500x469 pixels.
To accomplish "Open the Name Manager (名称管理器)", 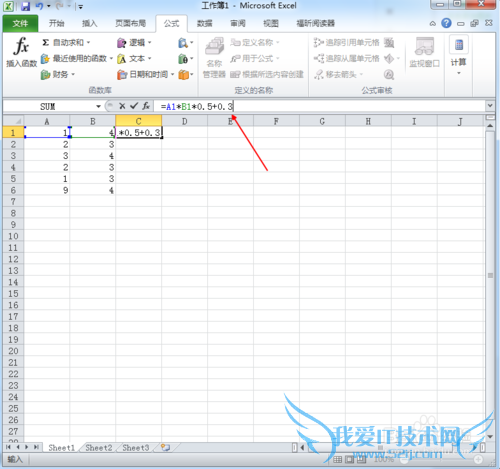I will (x=214, y=57).
